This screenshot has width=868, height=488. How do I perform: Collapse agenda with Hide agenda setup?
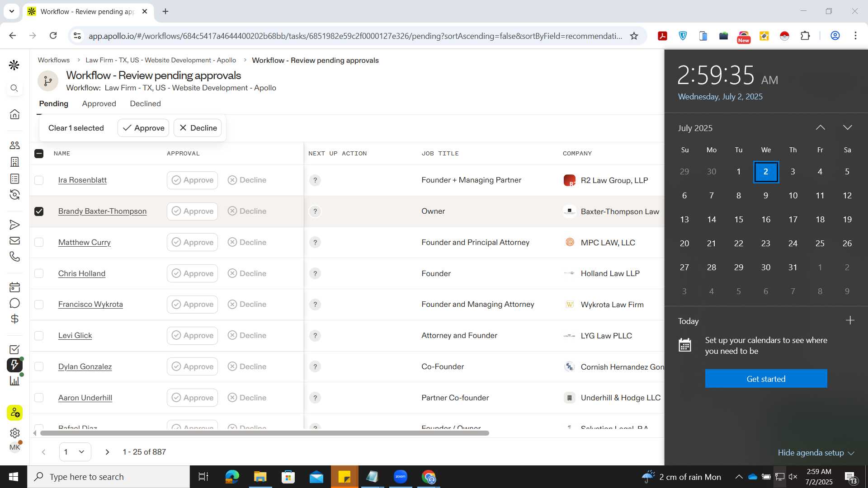pyautogui.click(x=816, y=453)
